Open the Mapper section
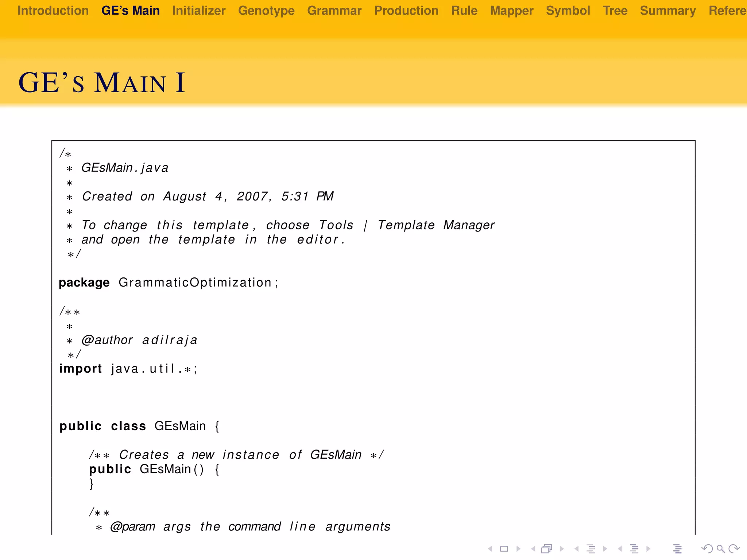This screenshot has height=560, width=747. coord(512,11)
